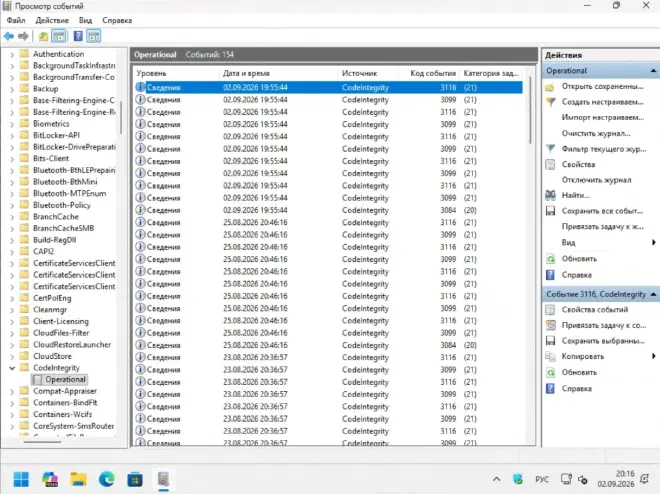Select the Bits-Client tree folder
The height and width of the screenshot is (494, 660).
[x=51, y=159]
